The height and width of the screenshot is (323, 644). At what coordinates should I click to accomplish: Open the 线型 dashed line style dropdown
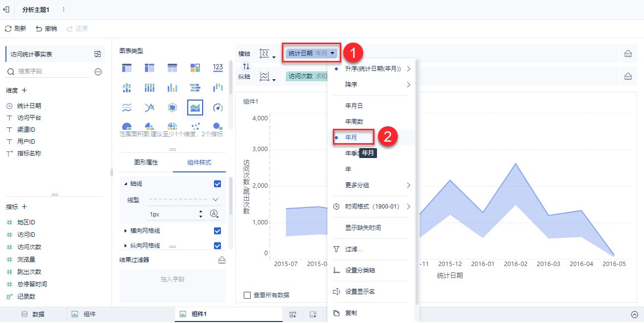pos(184,200)
